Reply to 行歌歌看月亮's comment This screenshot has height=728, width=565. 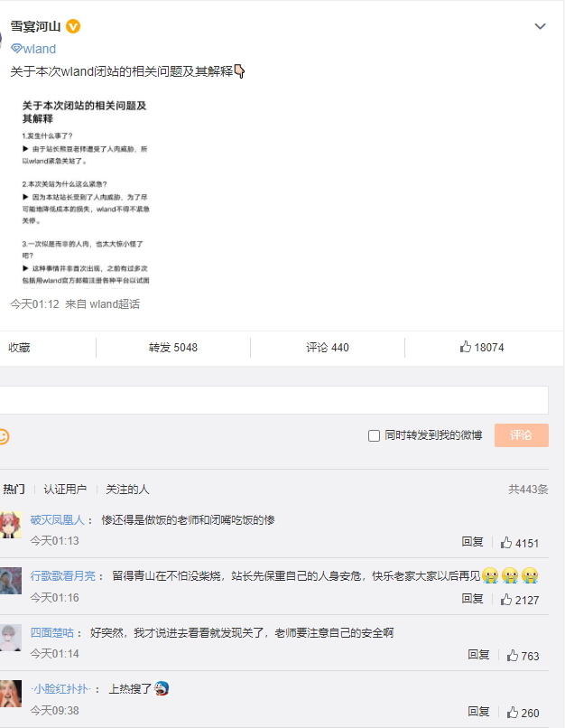click(x=472, y=599)
